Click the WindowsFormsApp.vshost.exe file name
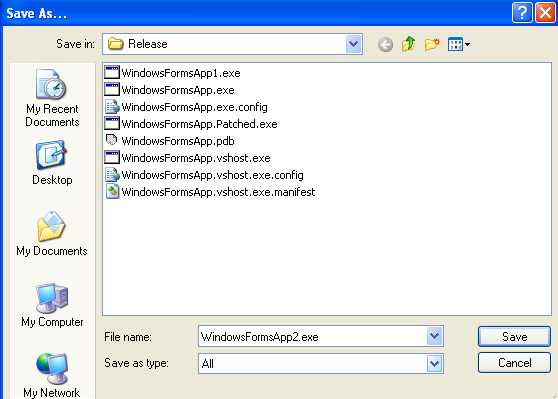Image resolution: width=558 pixels, height=399 pixels. [x=196, y=158]
